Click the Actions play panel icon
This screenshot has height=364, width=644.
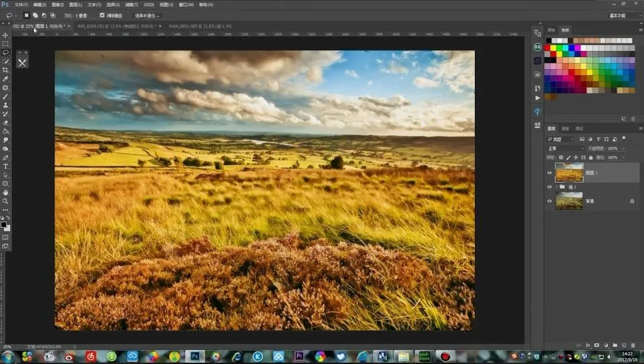[x=537, y=99]
